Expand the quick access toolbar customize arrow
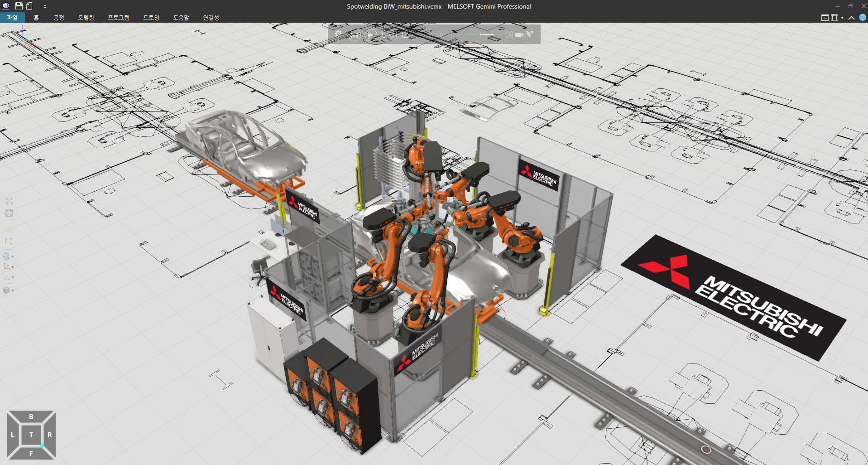This screenshot has width=868, height=465. (x=45, y=7)
